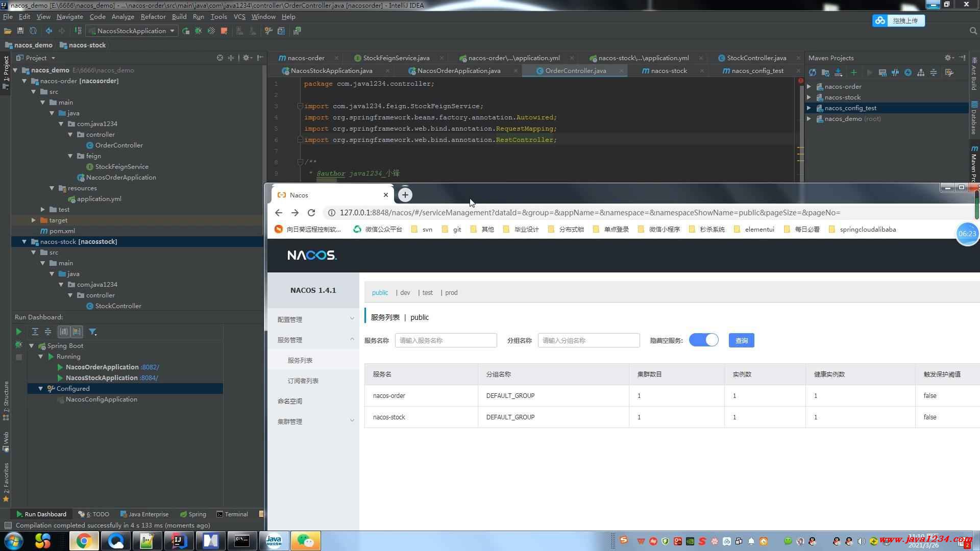Click the Debug bug icon in Run Dashboard sidebar
The width and height of the screenshot is (980, 551).
19,345
